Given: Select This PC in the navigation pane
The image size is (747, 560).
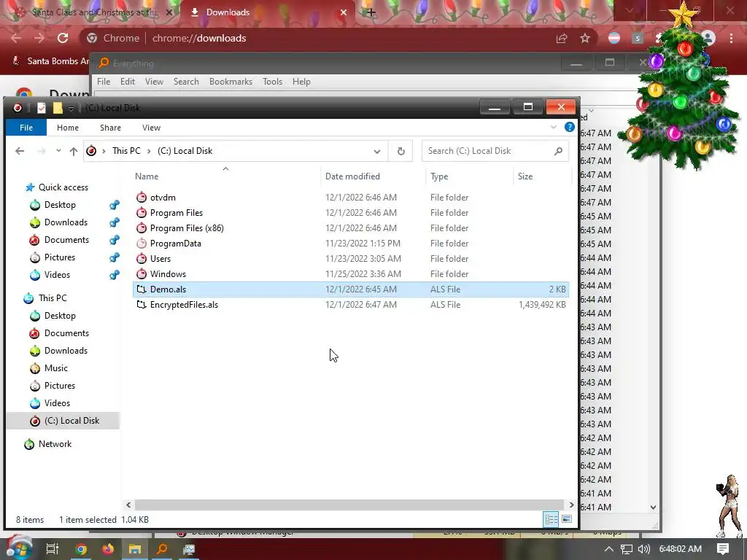Looking at the screenshot, I should [53, 298].
